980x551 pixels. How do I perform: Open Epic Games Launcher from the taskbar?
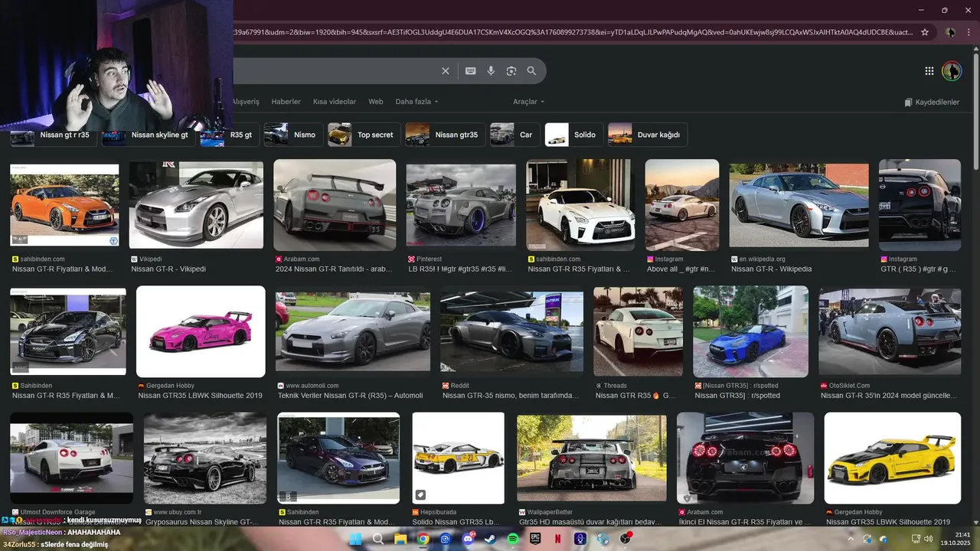[x=535, y=539]
